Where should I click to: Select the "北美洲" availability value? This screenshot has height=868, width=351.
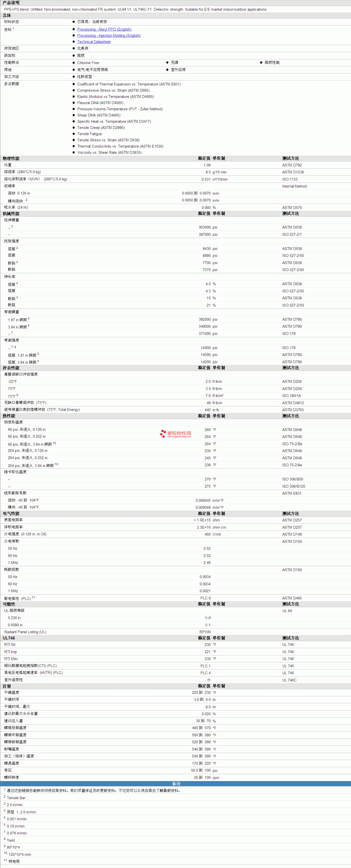click(82, 48)
